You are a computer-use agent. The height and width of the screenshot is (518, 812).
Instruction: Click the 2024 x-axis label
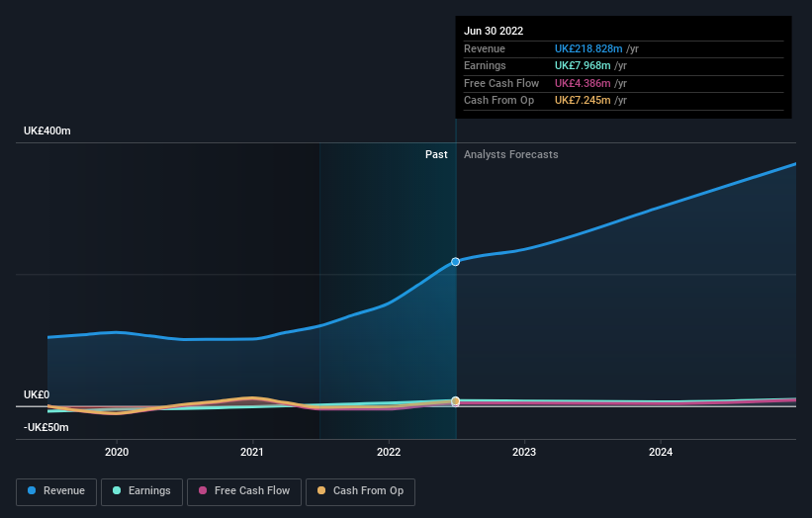pos(661,452)
